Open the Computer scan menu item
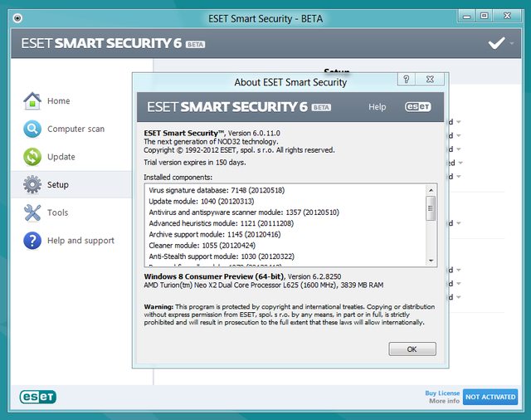Screen dimensions: 531x420 pos(76,129)
